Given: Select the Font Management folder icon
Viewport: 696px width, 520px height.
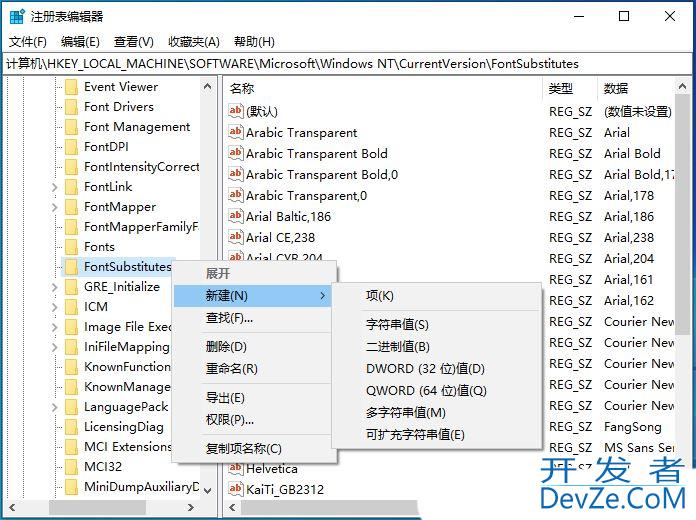Looking at the screenshot, I should coord(71,127).
